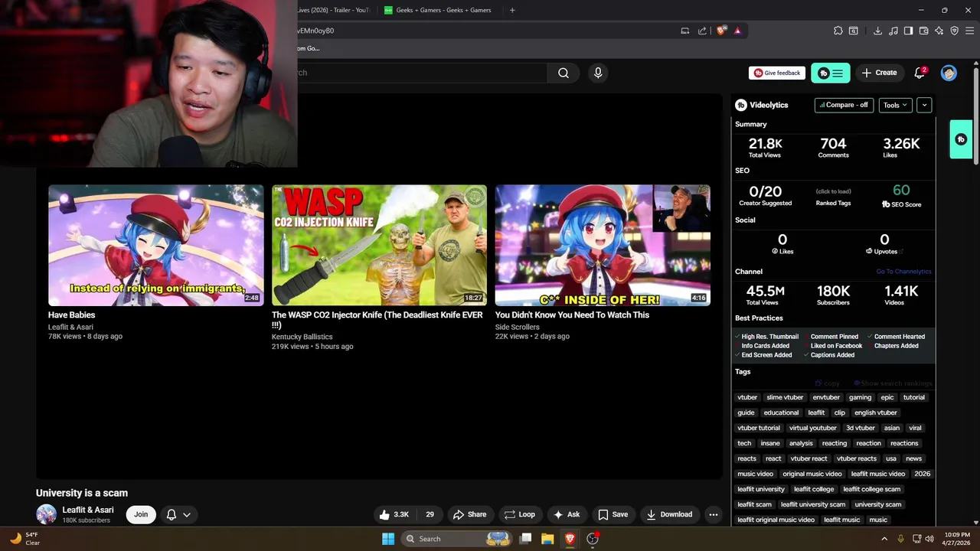This screenshot has height=551, width=980.
Task: Toggle the TubeBuddy menu button
Action: pyautogui.click(x=831, y=73)
